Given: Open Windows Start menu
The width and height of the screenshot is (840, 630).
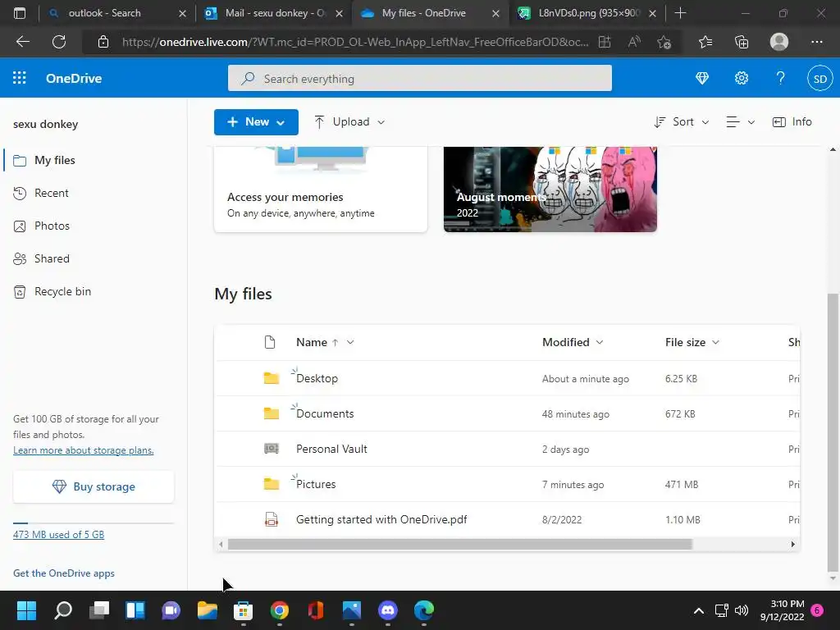Looking at the screenshot, I should (x=26, y=610).
